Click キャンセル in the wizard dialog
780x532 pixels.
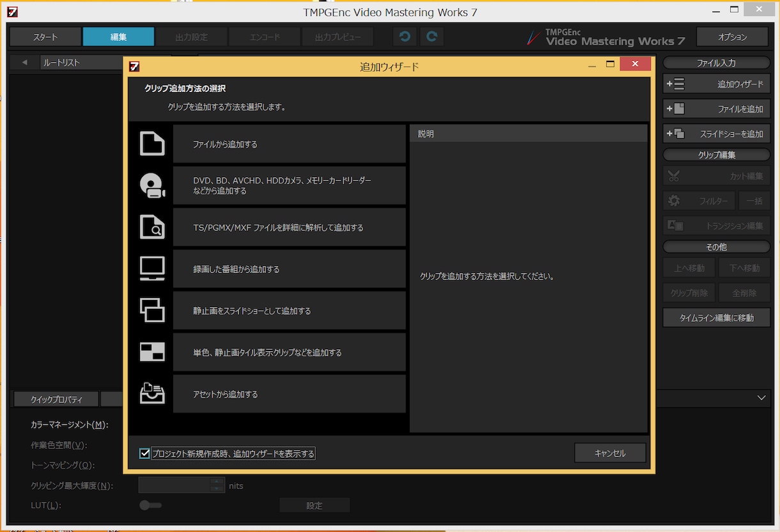click(610, 453)
